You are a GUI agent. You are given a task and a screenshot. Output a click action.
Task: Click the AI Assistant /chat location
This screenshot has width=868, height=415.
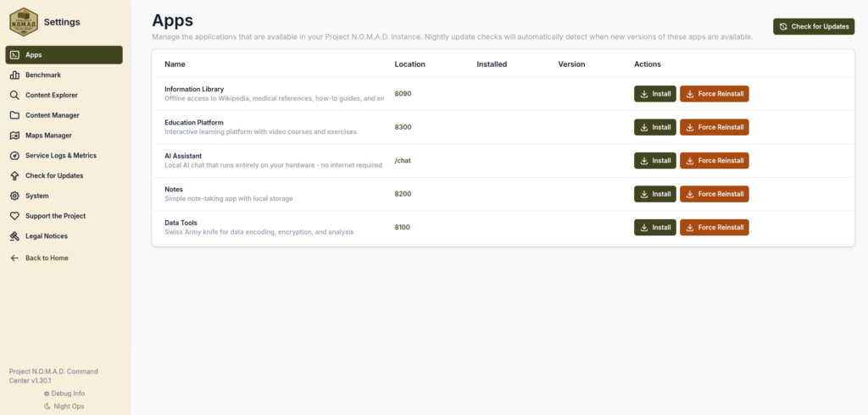coord(403,160)
